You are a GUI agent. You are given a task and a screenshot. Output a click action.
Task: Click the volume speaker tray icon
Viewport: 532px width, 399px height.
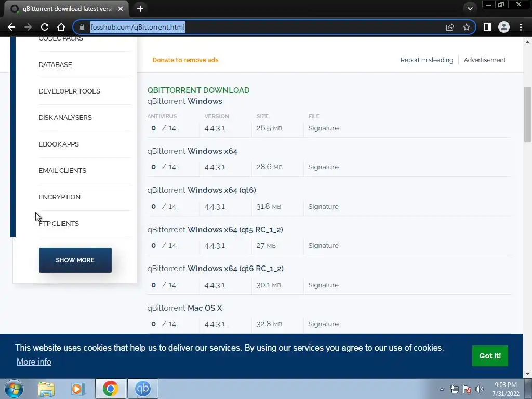pyautogui.click(x=480, y=389)
